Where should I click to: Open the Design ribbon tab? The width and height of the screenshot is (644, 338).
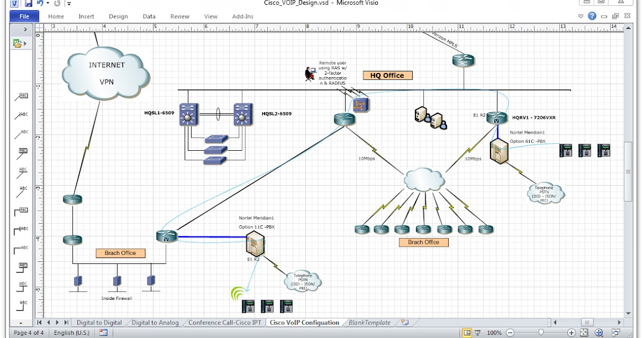point(118,16)
